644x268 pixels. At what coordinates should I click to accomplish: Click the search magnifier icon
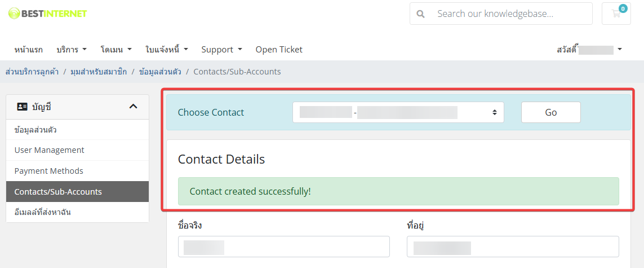[420, 14]
